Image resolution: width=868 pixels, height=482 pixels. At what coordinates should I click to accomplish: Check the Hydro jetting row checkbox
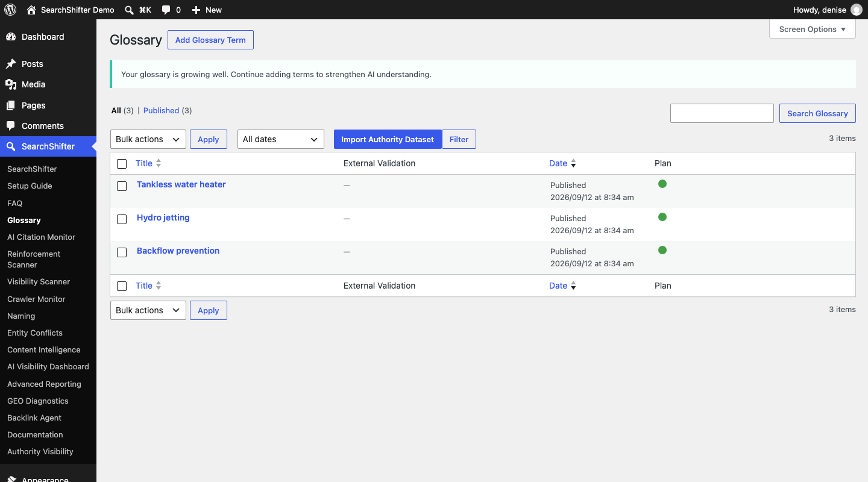122,219
